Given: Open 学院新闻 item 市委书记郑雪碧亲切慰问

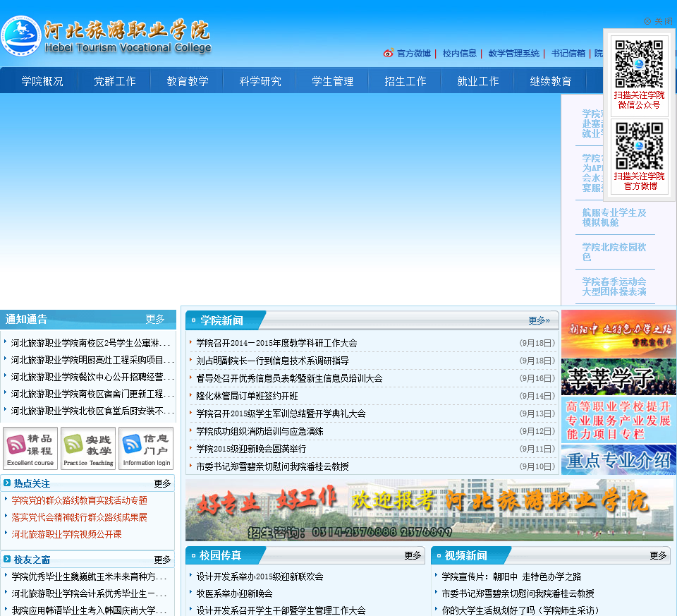Looking at the screenshot, I should [x=272, y=466].
